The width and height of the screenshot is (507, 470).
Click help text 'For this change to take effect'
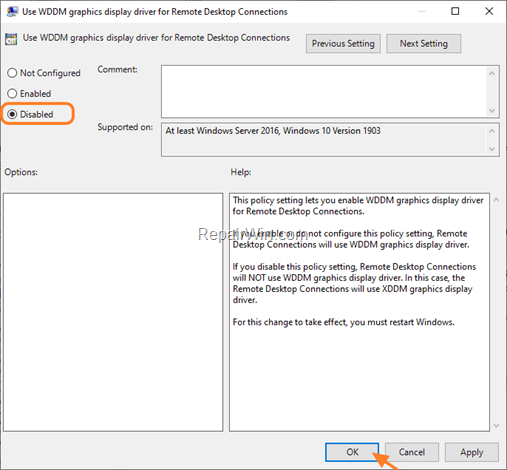coord(290,322)
